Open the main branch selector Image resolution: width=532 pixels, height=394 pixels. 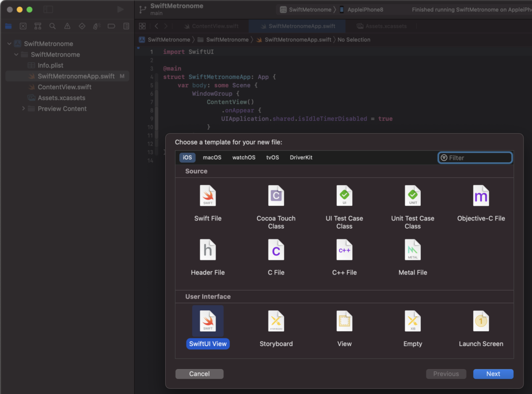(x=156, y=13)
